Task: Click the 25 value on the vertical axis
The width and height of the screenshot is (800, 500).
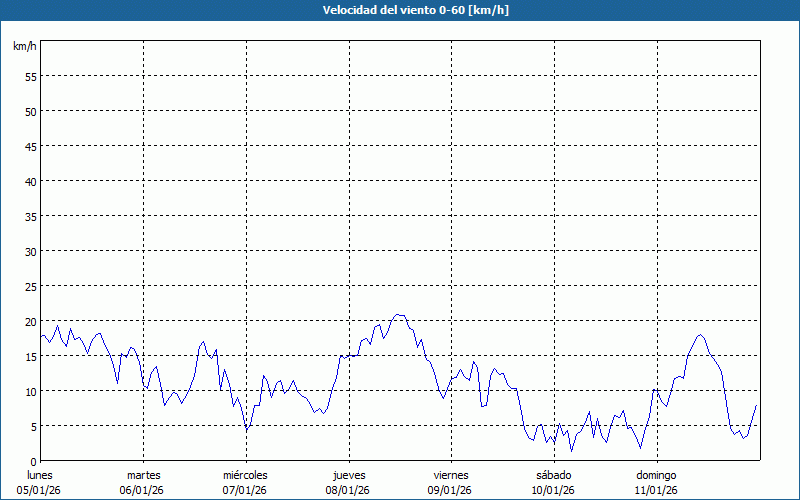Action: click(x=30, y=286)
